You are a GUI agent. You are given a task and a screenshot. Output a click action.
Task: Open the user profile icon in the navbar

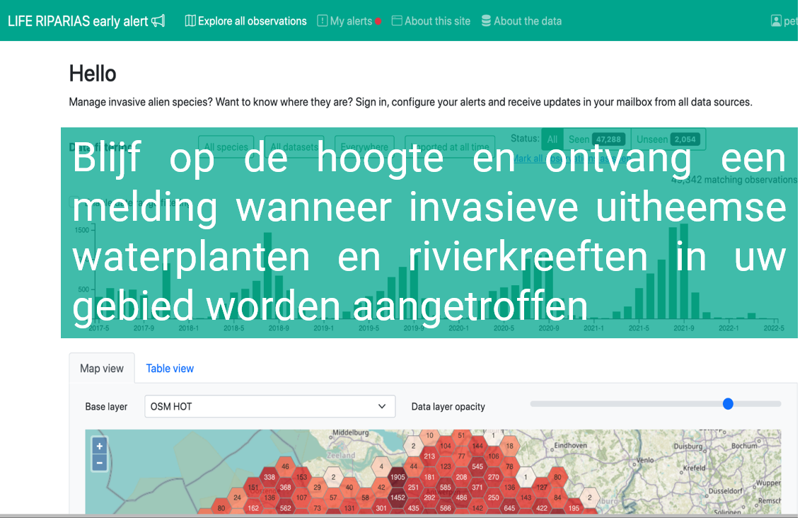point(776,21)
